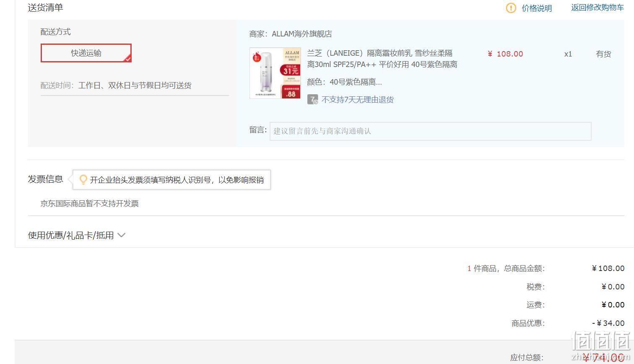Click the 配送方式 label
This screenshot has height=364, width=634.
click(55, 32)
